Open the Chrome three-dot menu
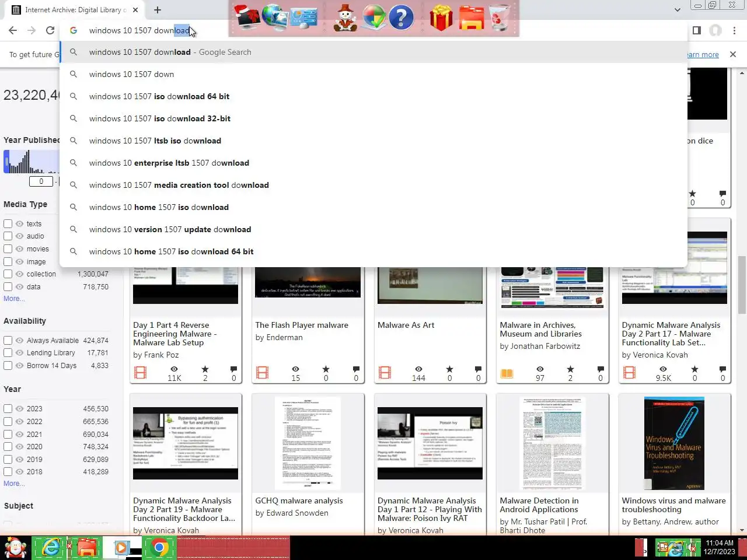The height and width of the screenshot is (560, 747). tap(734, 30)
